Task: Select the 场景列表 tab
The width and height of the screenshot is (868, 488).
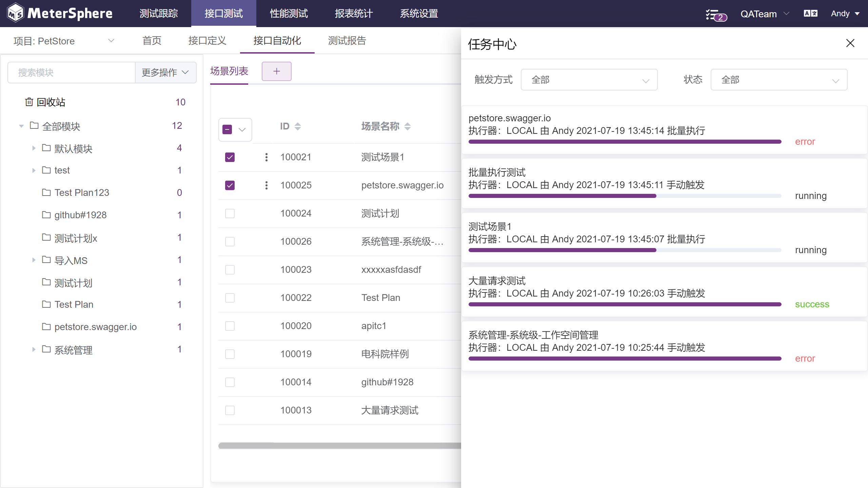Action: click(x=229, y=71)
